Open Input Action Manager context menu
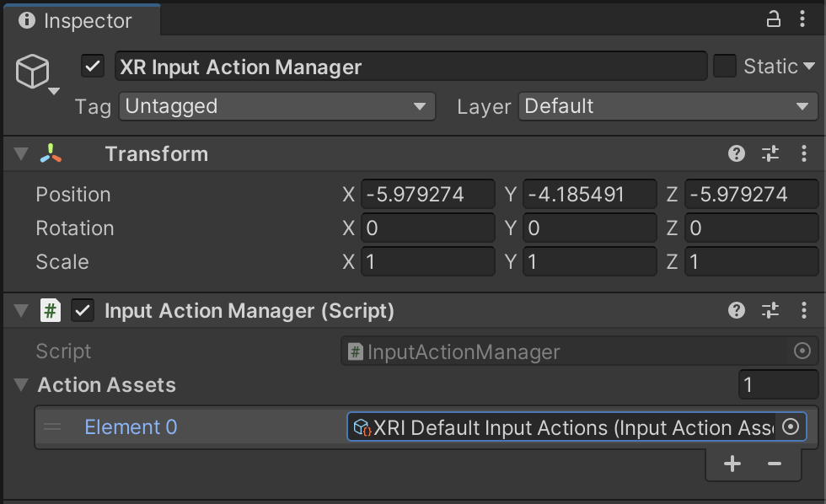 point(803,311)
